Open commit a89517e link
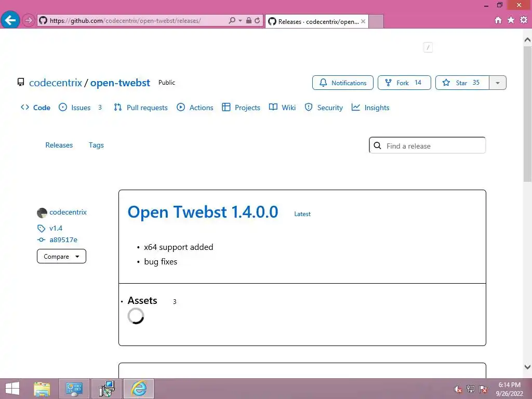Image resolution: width=532 pixels, height=399 pixels. pos(63,240)
